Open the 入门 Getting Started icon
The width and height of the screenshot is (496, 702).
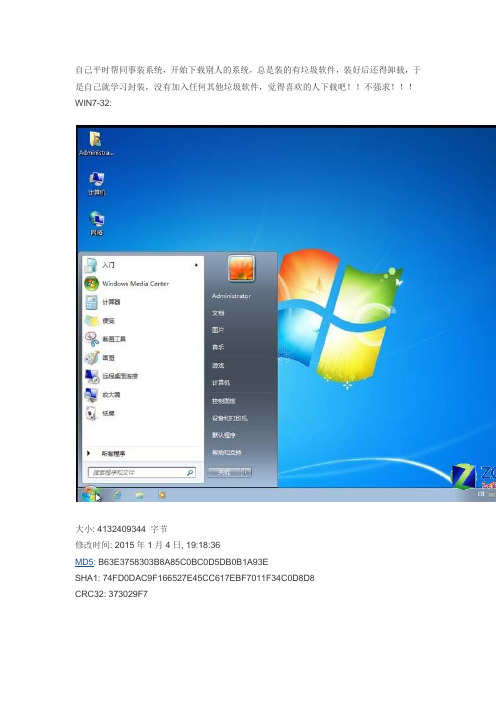point(91,265)
